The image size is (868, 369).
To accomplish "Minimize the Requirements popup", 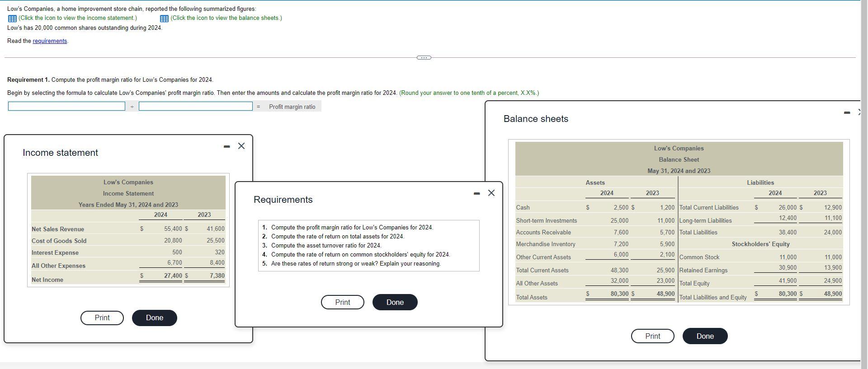I will [x=476, y=193].
